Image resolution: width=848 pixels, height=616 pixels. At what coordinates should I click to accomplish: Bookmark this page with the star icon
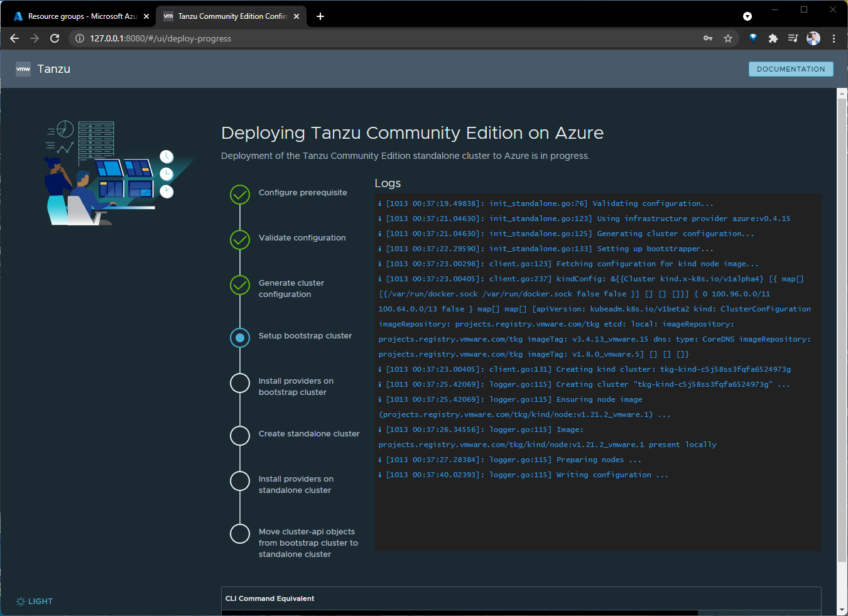728,38
